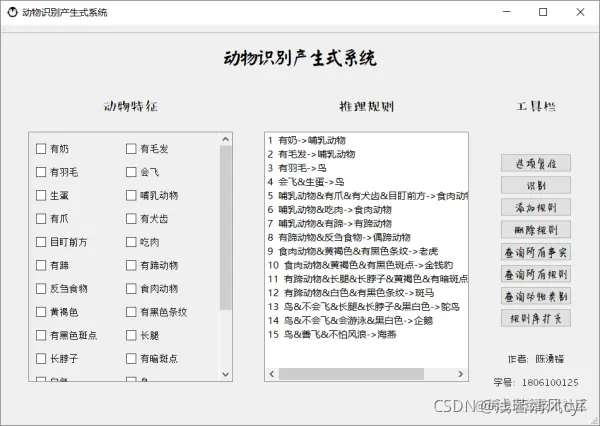Viewport: 601px width, 426px height.
Task: Select the 生蛋 checkbox
Action: click(41, 195)
